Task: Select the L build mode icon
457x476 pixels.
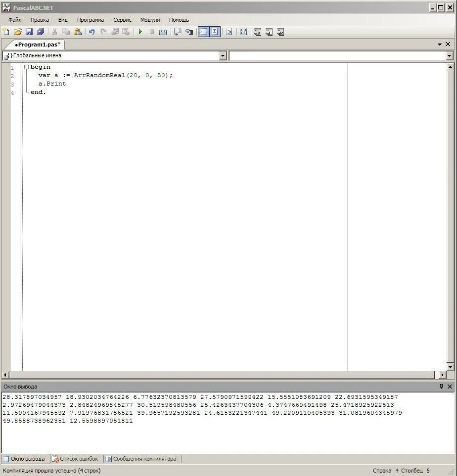Action: pos(269,32)
